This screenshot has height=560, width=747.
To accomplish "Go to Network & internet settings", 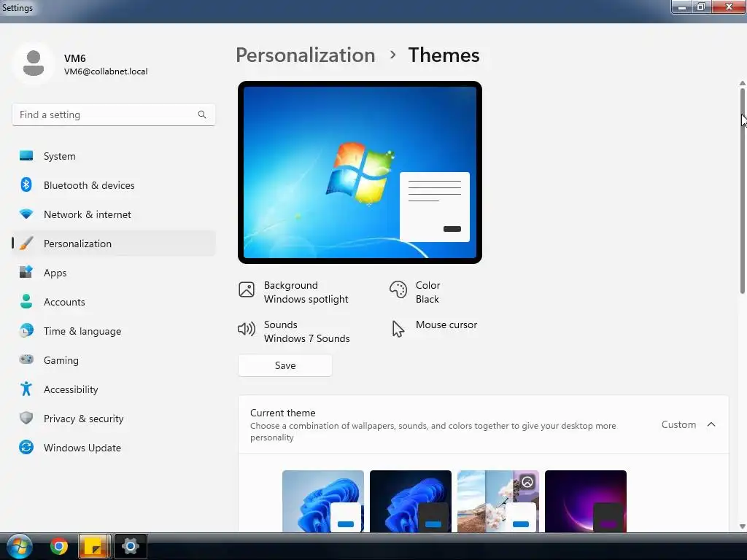I will point(113,214).
